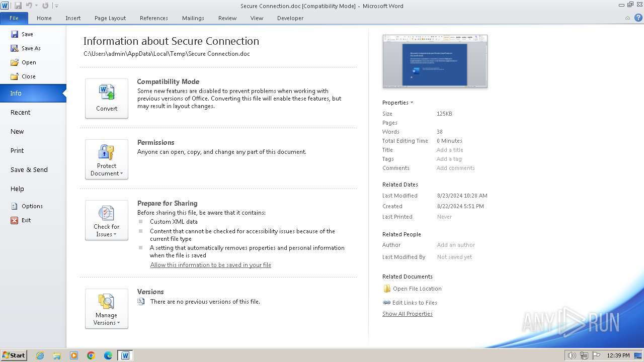
Task: Open Microsoft Edge from taskbar
Action: (108, 355)
